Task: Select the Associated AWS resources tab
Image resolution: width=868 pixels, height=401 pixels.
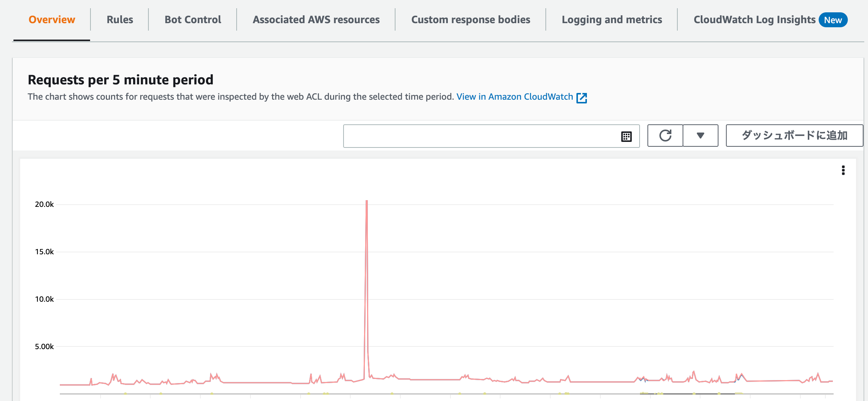Action: [x=316, y=20]
